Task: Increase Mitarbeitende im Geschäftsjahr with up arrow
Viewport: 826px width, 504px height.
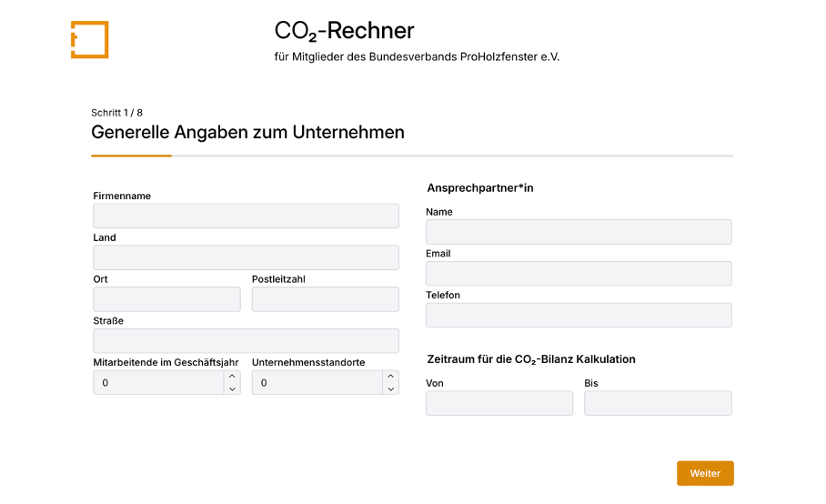Action: 232,376
